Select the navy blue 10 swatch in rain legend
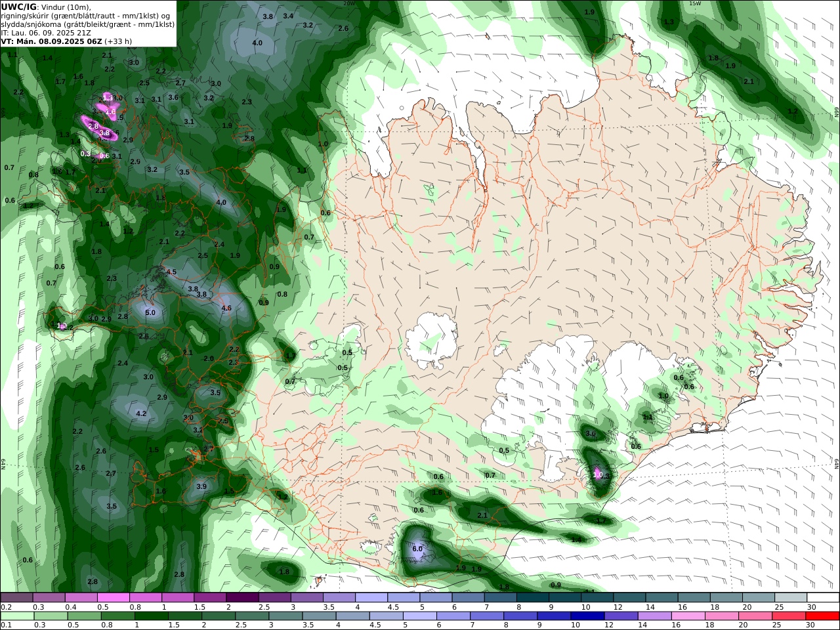The height and width of the screenshot is (630, 840). coord(587,616)
